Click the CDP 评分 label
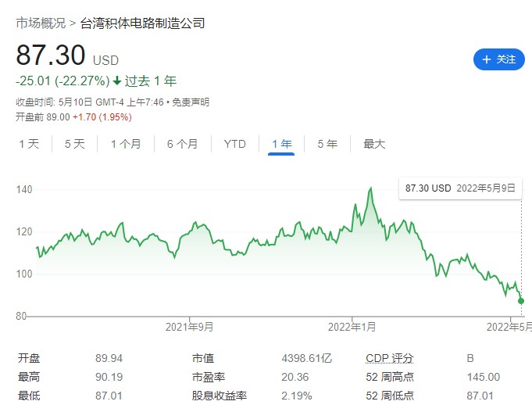Screen dimensions: 532x412 [390, 359]
